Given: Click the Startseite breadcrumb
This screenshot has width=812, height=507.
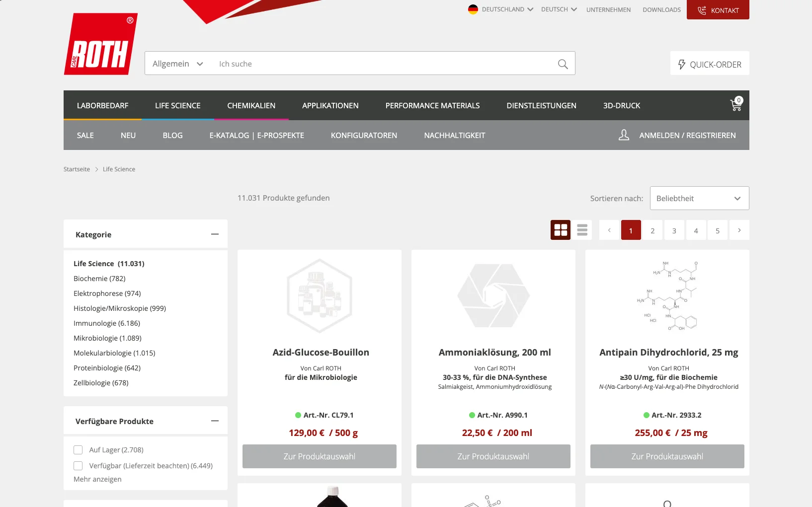Looking at the screenshot, I should tap(77, 169).
